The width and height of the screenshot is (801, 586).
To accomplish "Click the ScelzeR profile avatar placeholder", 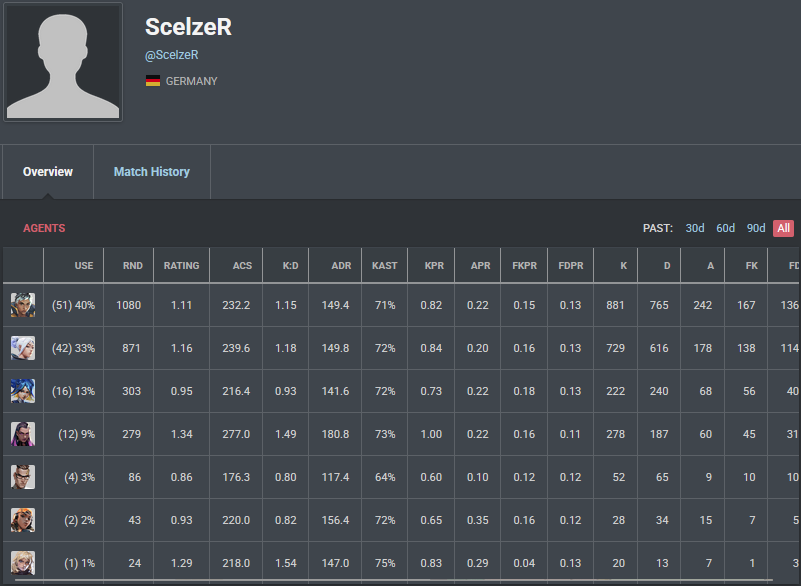I will pyautogui.click(x=63, y=62).
